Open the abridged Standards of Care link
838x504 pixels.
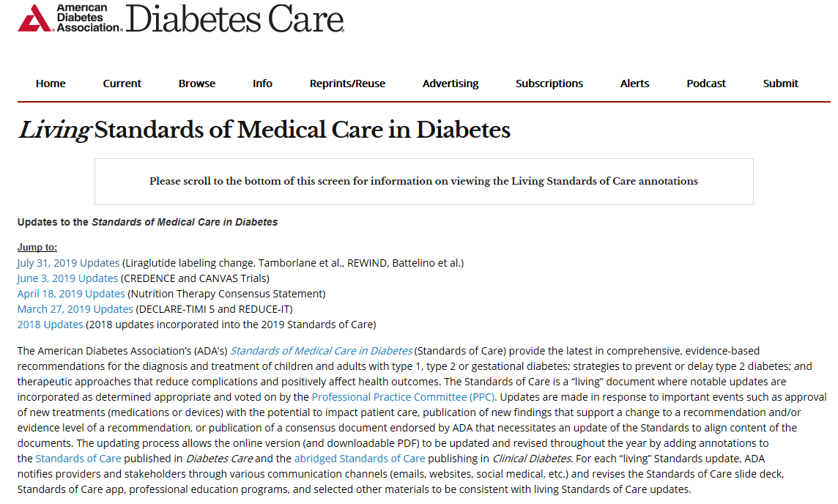[x=360, y=459]
